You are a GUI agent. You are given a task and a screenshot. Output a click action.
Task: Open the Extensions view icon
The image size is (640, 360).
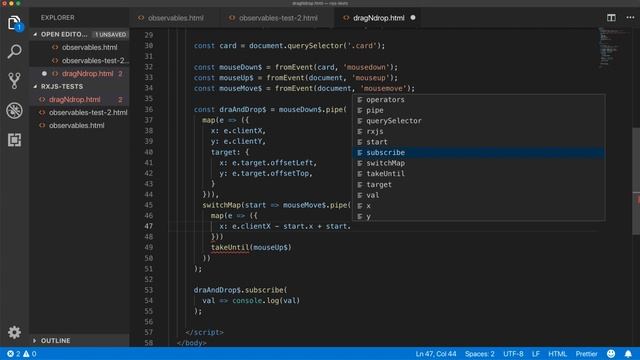(14, 140)
